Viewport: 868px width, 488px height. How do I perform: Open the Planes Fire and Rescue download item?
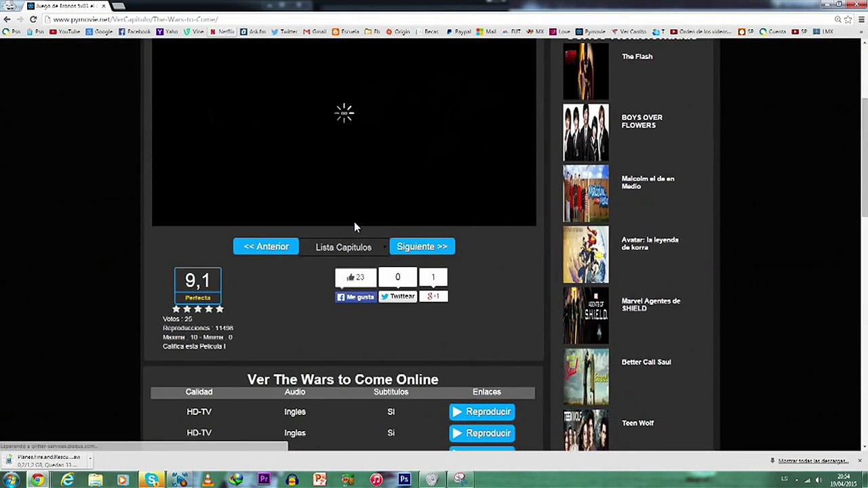45,461
